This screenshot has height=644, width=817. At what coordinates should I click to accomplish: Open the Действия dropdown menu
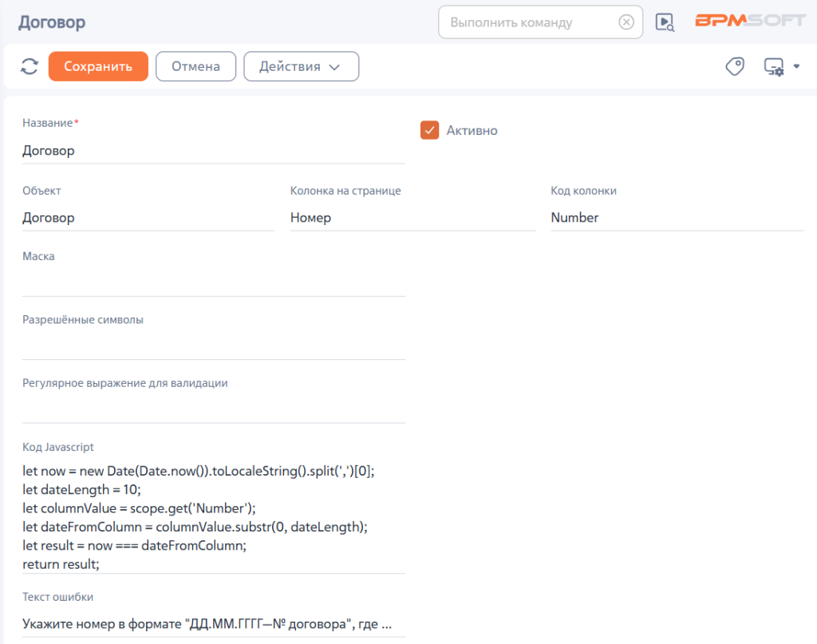click(x=301, y=66)
